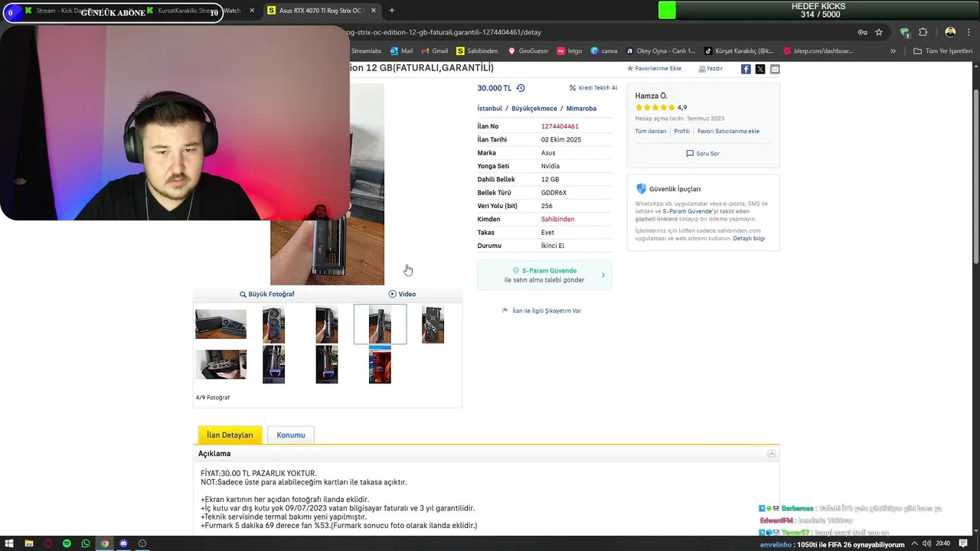Select first thumbnail in bottom row

220,364
